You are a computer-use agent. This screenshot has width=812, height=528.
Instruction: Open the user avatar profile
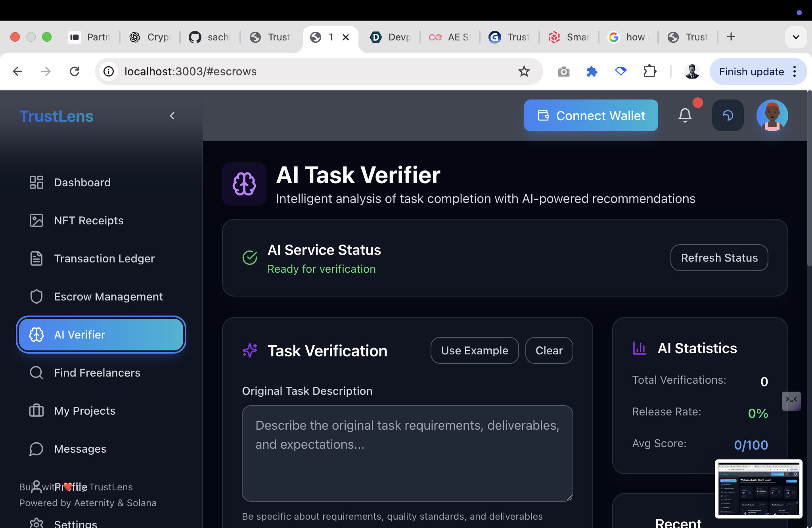(772, 115)
